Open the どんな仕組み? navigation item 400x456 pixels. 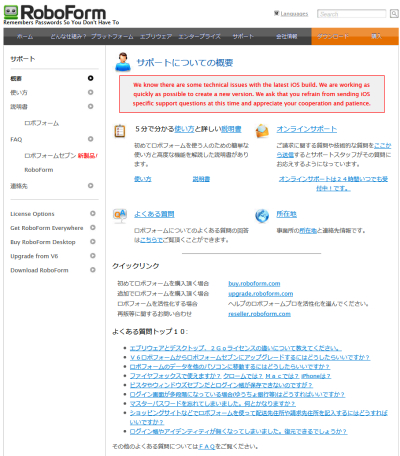pos(68,36)
